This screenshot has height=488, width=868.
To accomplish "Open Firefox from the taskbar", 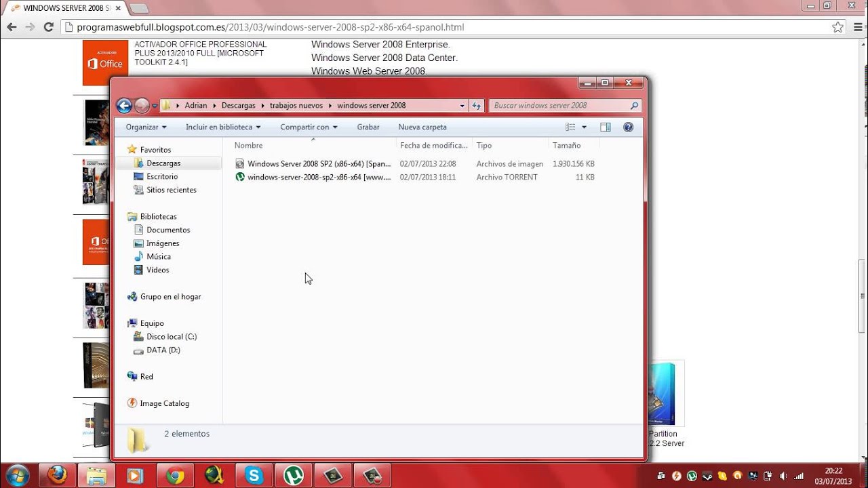I will pyautogui.click(x=57, y=476).
